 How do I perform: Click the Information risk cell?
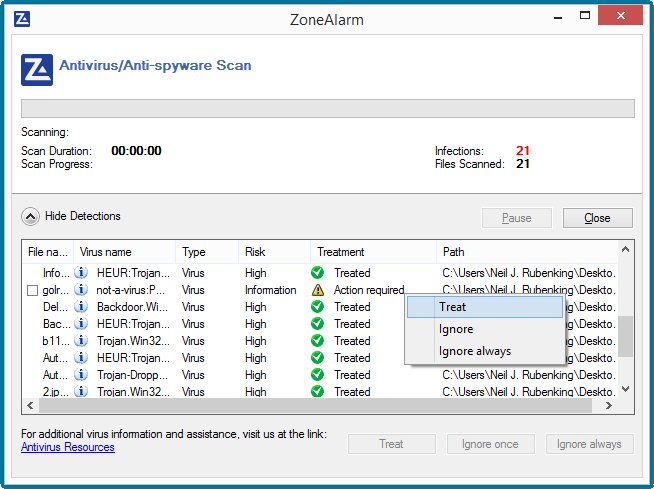(271, 290)
